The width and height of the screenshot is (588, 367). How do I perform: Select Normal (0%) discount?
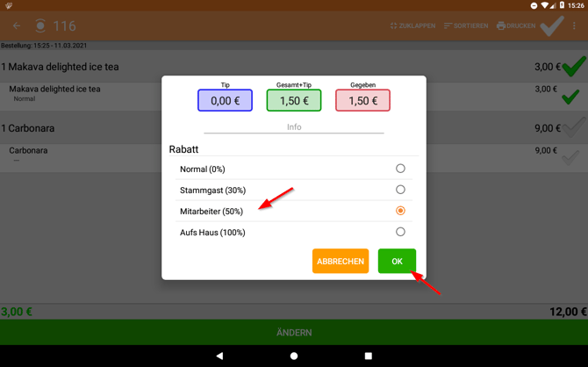(400, 169)
